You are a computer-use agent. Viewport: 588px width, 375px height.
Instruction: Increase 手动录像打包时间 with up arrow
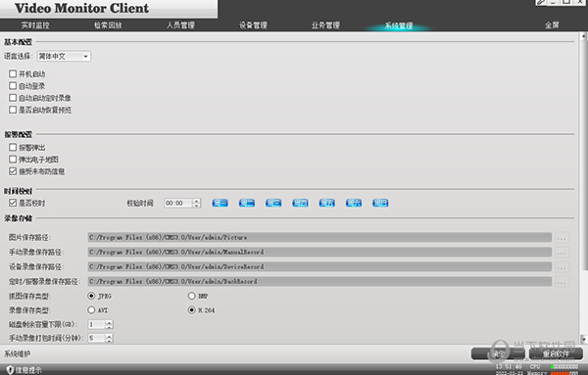[x=109, y=336]
